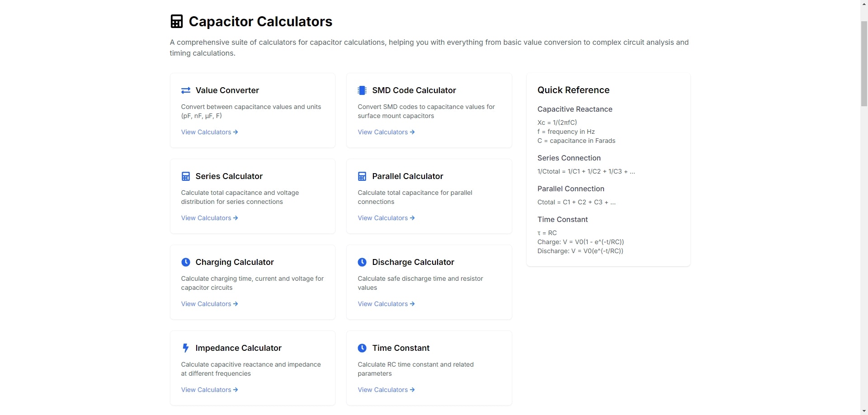Click the Series Calculator calculator icon
The height and width of the screenshot is (415, 868).
[185, 176]
